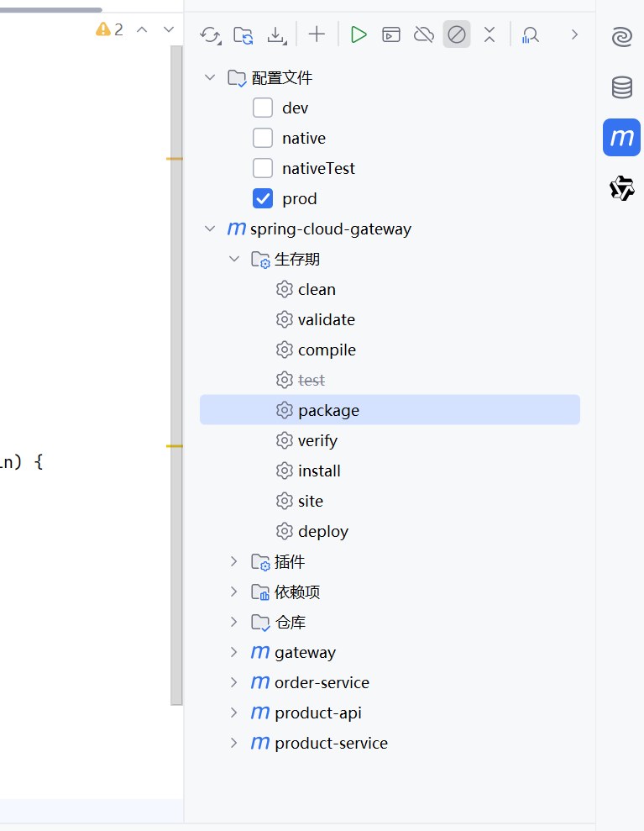644x831 pixels.
Task: Open the Database tool window
Action: (x=622, y=87)
